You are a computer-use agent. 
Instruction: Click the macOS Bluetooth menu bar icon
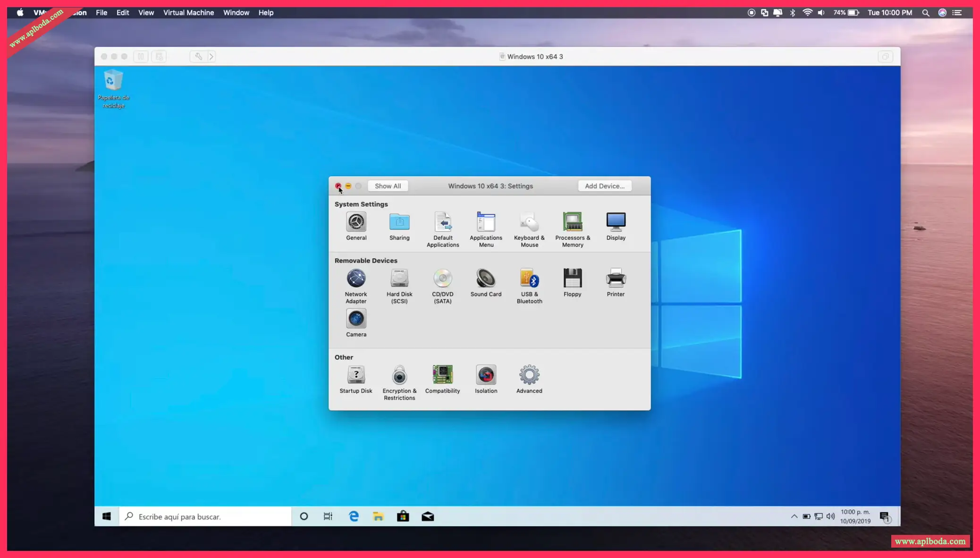pyautogui.click(x=793, y=13)
